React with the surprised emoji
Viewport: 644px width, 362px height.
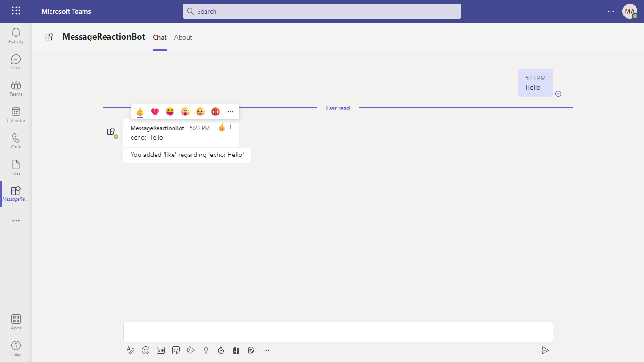(185, 112)
